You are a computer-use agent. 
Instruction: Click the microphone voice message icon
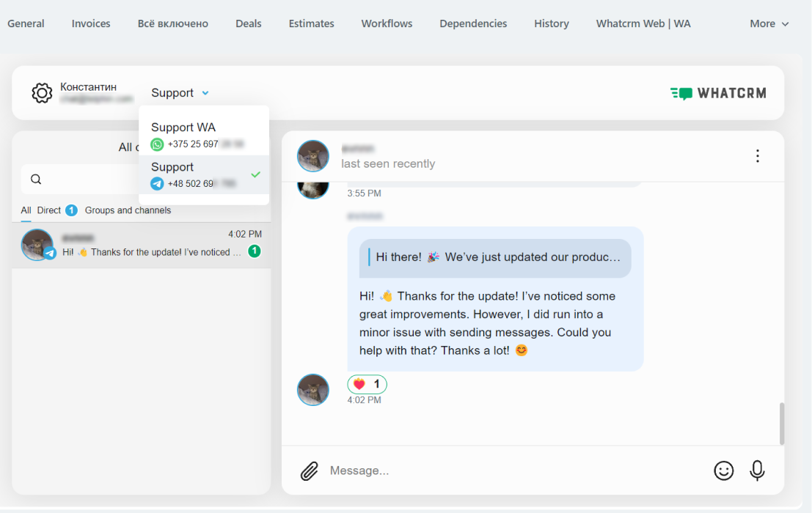[757, 470]
